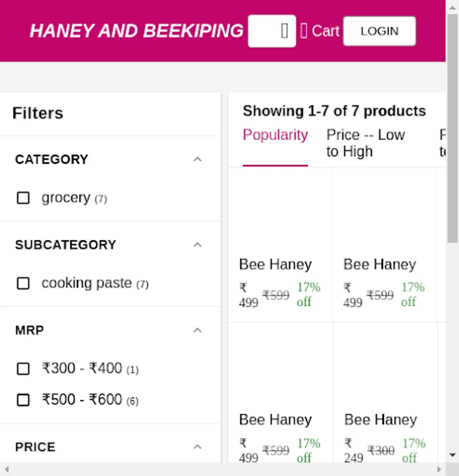Click the horizontal scrollbar left arrow
Image resolution: width=459 pixels, height=476 pixels.
point(6,469)
